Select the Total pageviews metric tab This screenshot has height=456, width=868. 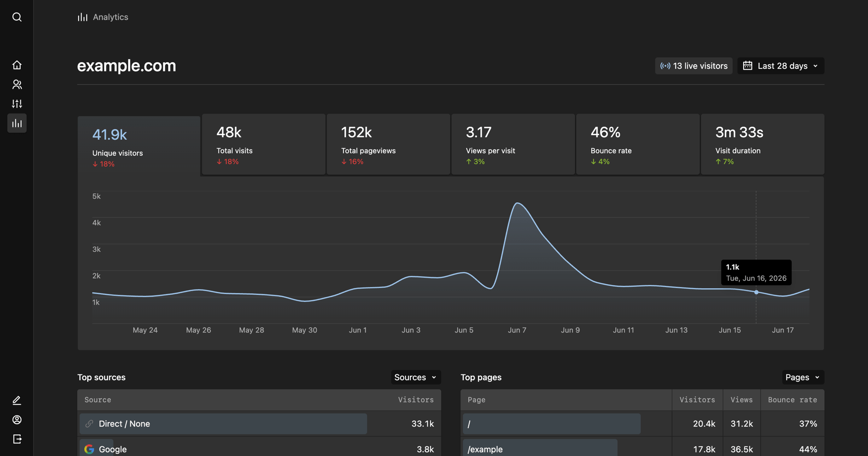(x=388, y=144)
